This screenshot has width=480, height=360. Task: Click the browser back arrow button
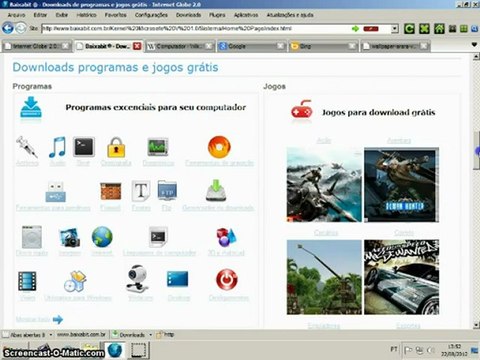coord(8,28)
